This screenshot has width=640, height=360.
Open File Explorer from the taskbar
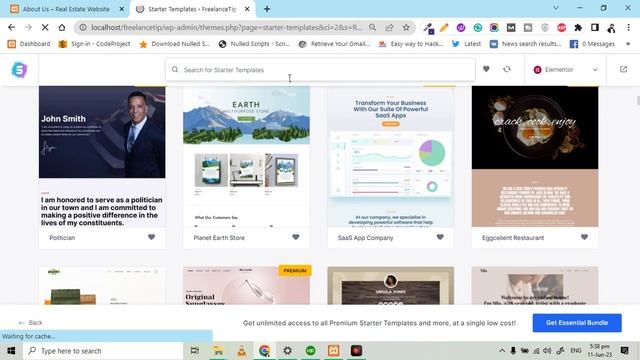pyautogui.click(x=218, y=351)
